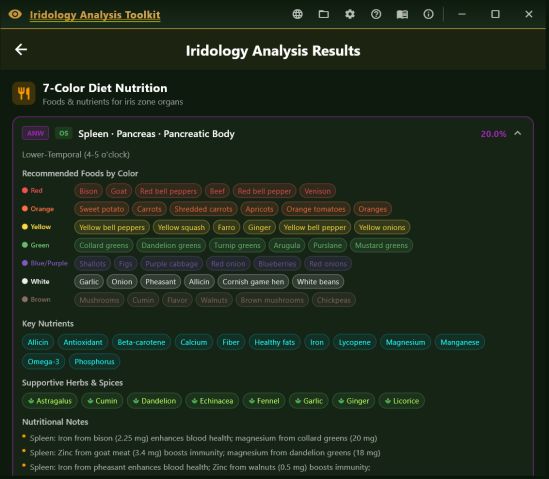
Task: Click the Astragalus herb chip
Action: 50,401
